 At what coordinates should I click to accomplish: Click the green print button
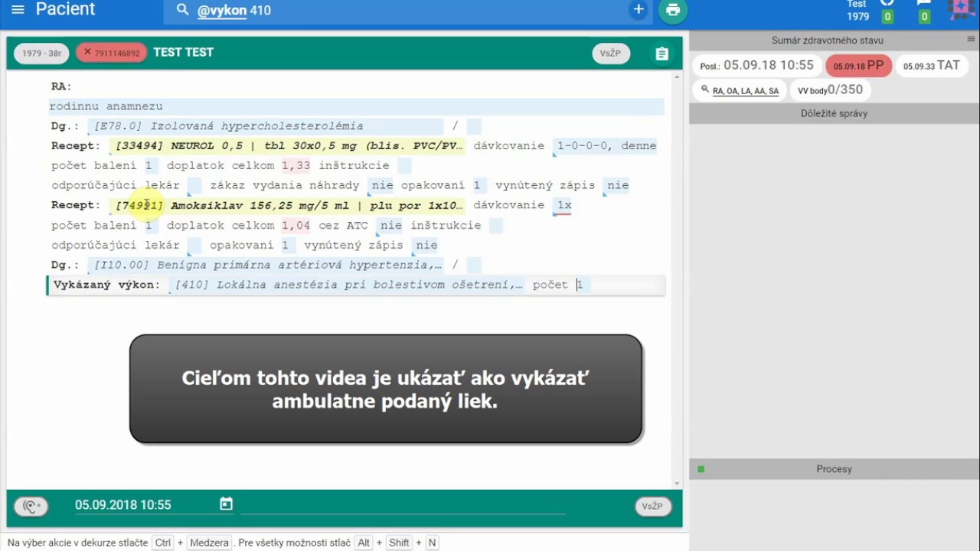tap(673, 10)
